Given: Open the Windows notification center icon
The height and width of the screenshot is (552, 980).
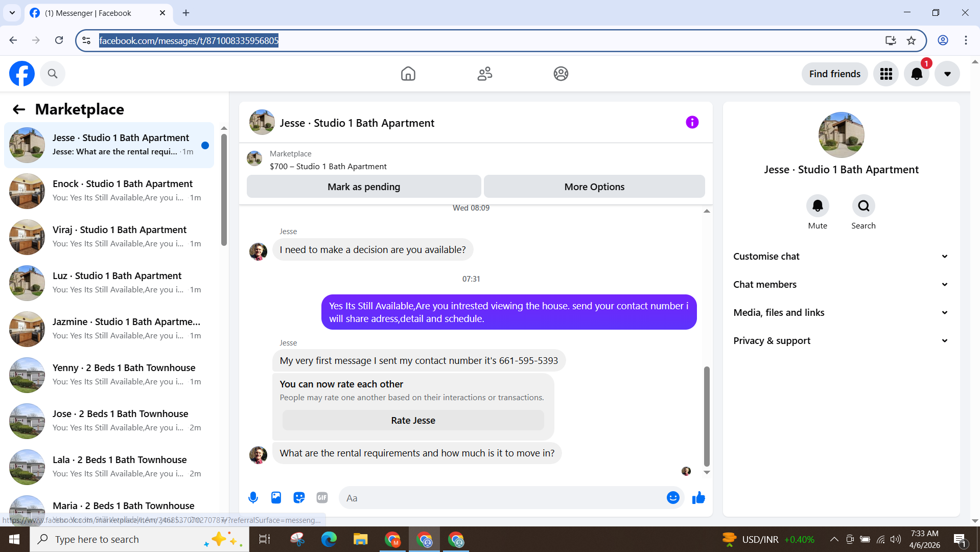Looking at the screenshot, I should point(960,539).
